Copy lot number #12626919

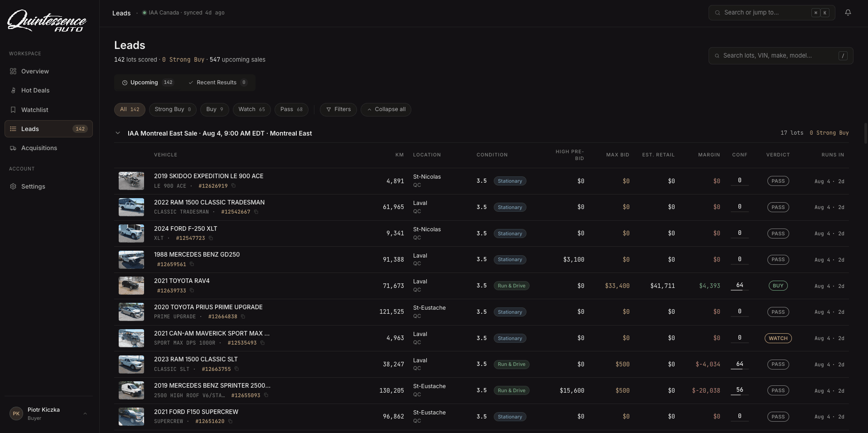click(x=234, y=186)
